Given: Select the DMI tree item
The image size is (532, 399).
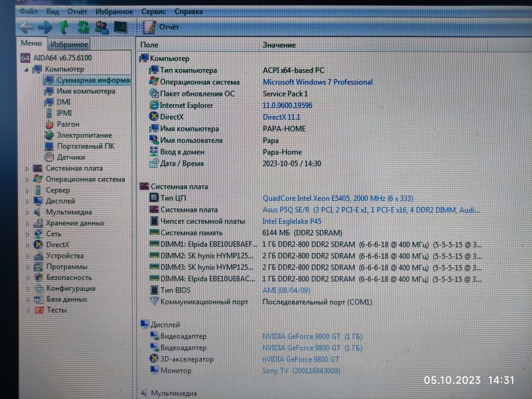Looking at the screenshot, I should pos(64,102).
